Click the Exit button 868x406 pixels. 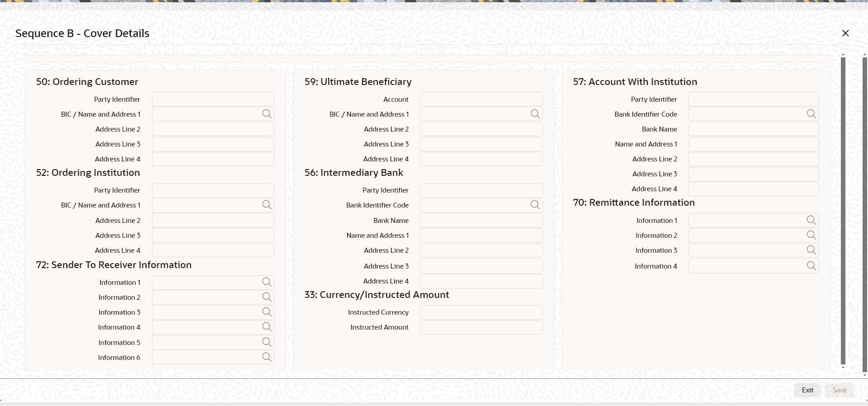click(x=807, y=390)
